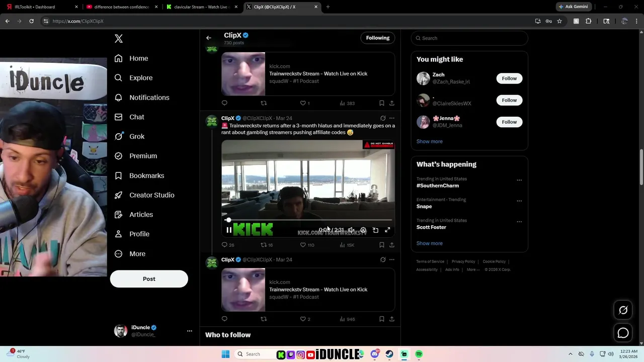
Task: Open a new browser tab
Action: point(328,7)
